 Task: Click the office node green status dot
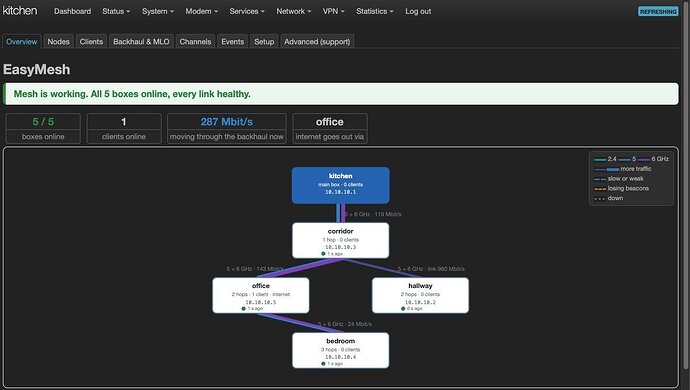tap(244, 309)
